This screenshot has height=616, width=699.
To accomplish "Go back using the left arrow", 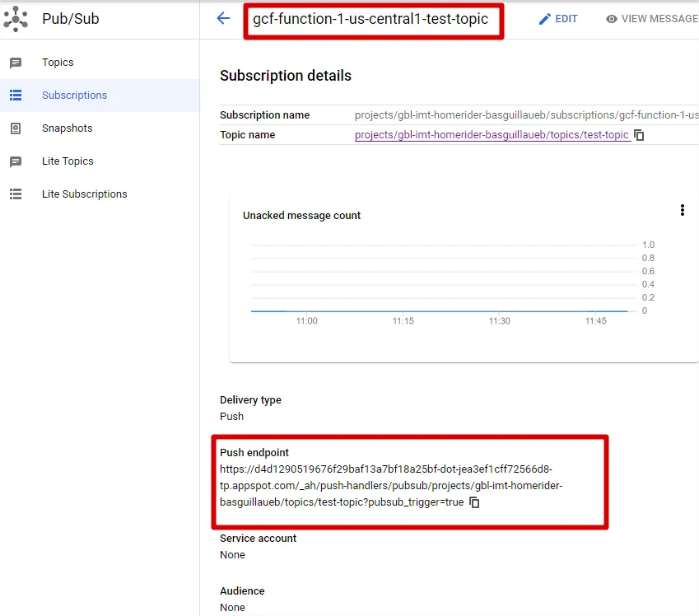I will 223,18.
